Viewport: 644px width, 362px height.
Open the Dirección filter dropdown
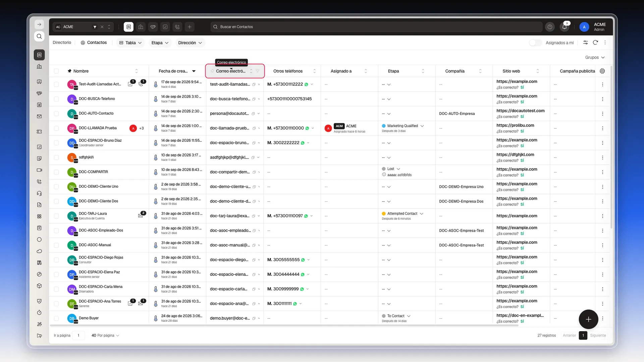click(190, 43)
